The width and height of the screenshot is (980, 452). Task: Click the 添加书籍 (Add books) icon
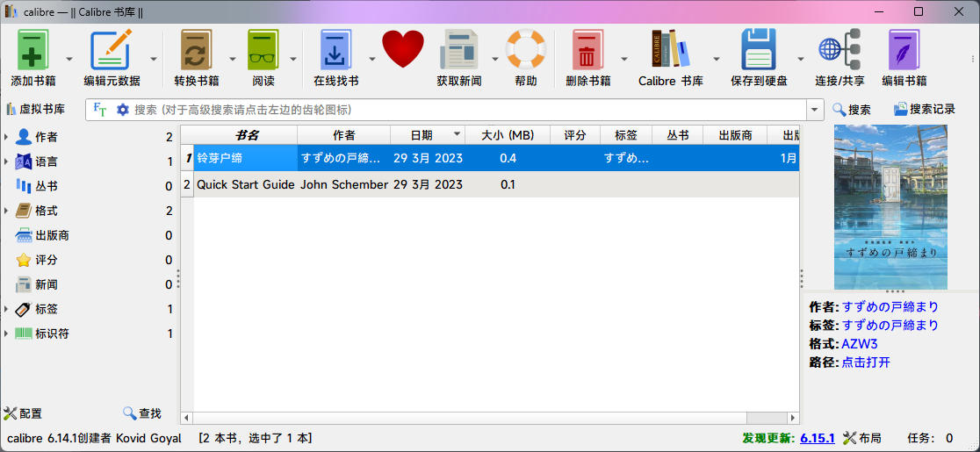[x=33, y=50]
